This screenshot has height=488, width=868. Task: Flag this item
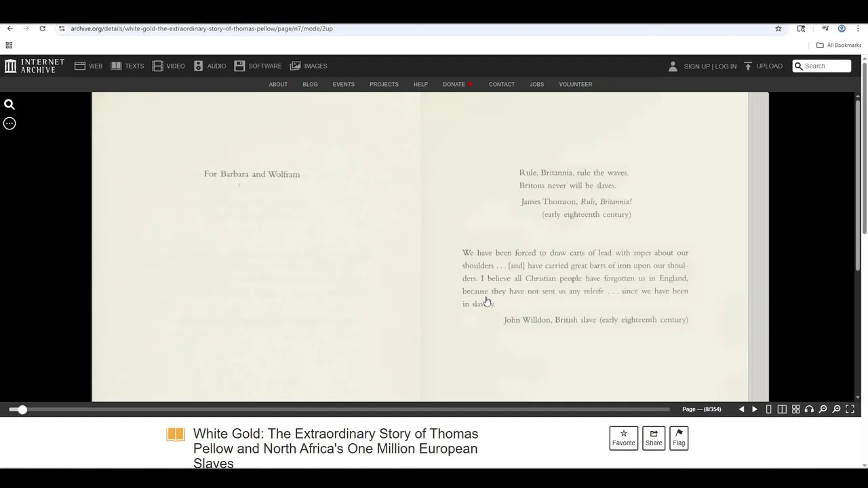679,438
